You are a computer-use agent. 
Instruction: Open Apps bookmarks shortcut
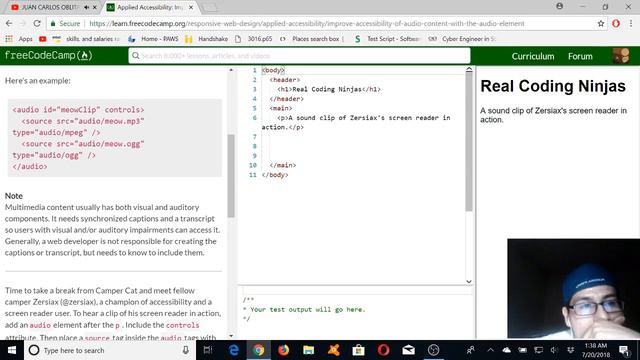pos(19,39)
